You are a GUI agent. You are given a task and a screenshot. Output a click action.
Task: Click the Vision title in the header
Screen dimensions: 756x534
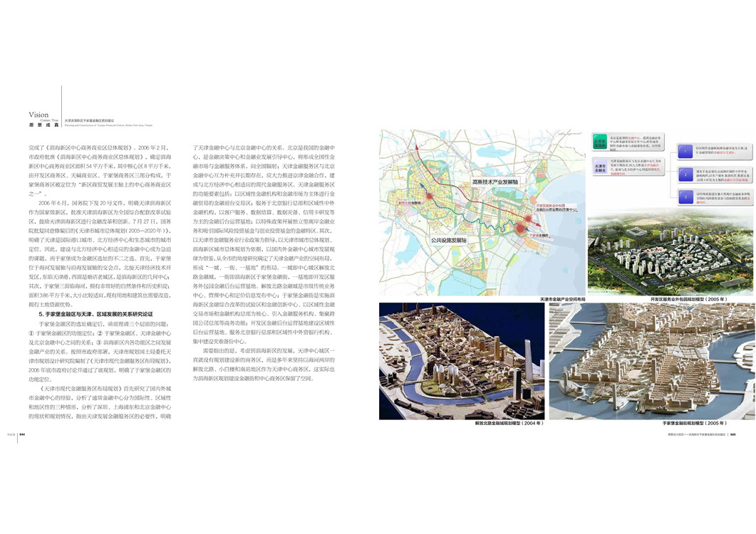pos(38,115)
